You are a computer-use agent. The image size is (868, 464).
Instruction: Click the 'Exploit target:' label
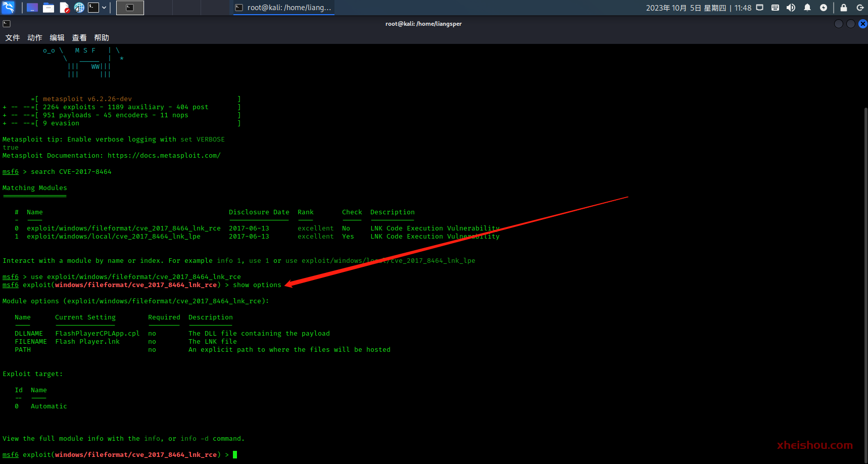(x=33, y=374)
